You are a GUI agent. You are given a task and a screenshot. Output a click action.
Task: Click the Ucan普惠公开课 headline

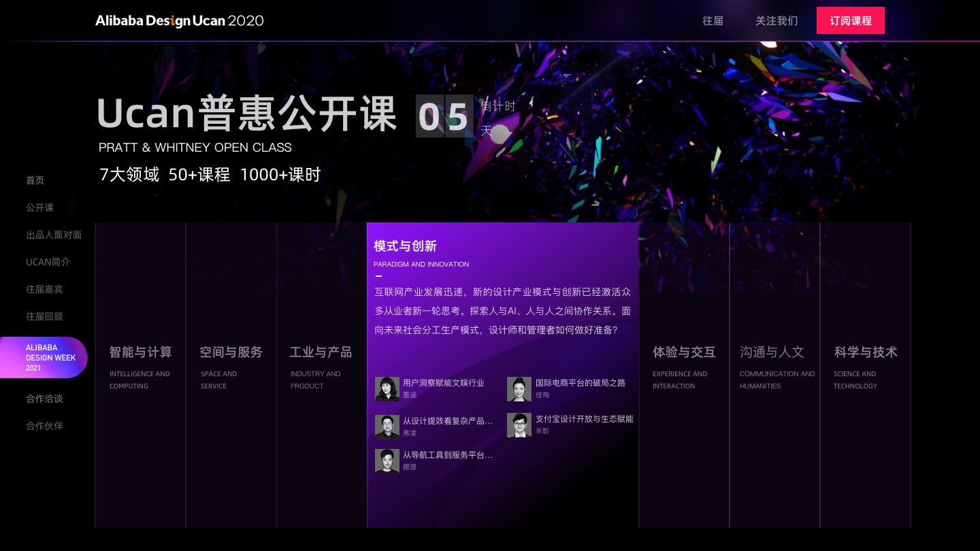pyautogui.click(x=247, y=113)
